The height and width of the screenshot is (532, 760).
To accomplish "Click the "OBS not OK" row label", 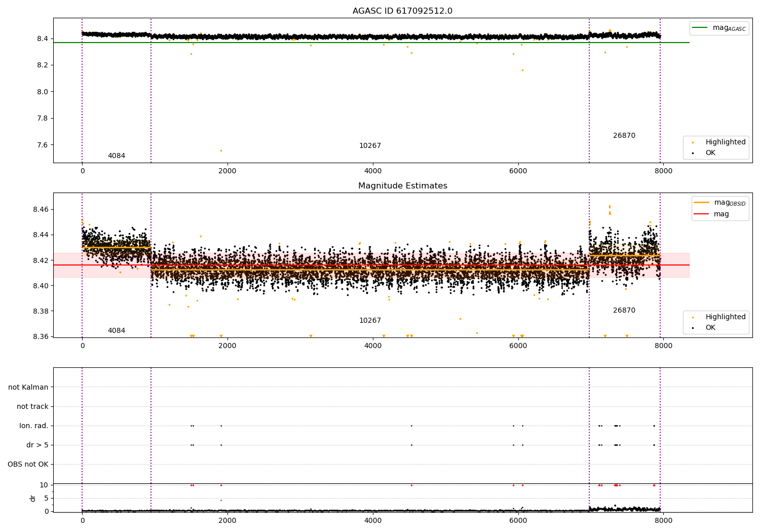I will (28, 464).
